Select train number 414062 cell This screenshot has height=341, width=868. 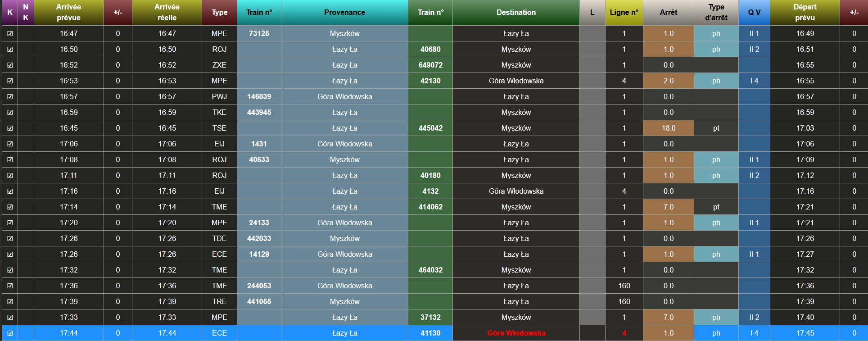point(430,207)
